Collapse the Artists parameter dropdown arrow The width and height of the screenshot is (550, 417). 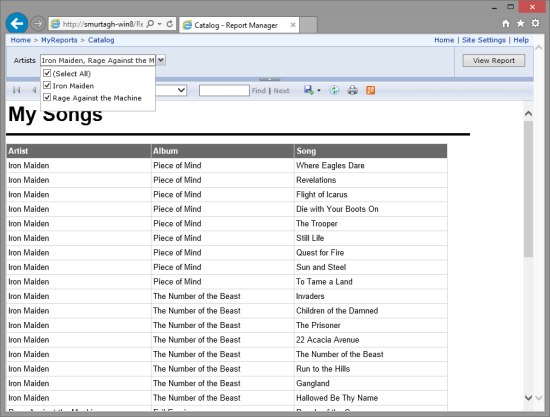click(161, 60)
